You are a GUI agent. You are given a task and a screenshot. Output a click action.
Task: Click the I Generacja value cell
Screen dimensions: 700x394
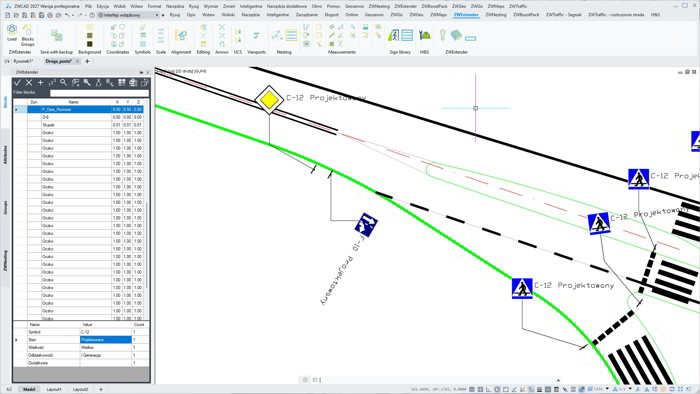tap(106, 356)
